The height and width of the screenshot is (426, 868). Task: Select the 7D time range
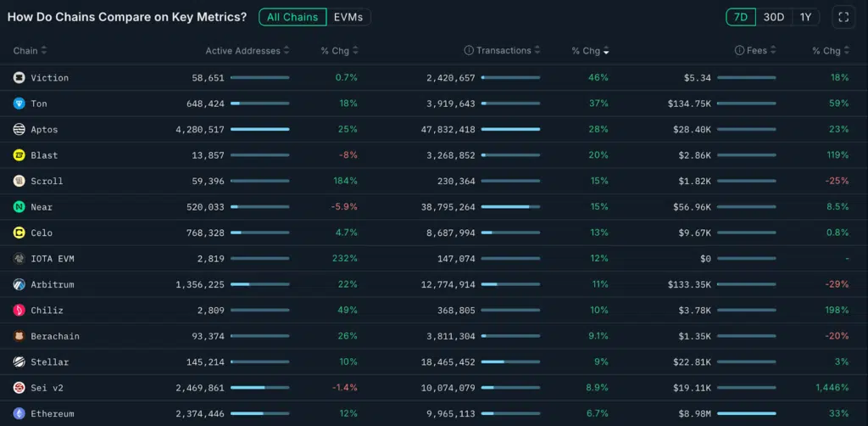click(x=740, y=17)
